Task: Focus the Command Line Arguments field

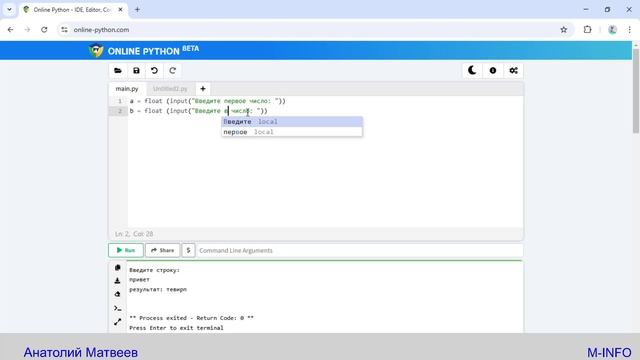Action: tap(360, 250)
